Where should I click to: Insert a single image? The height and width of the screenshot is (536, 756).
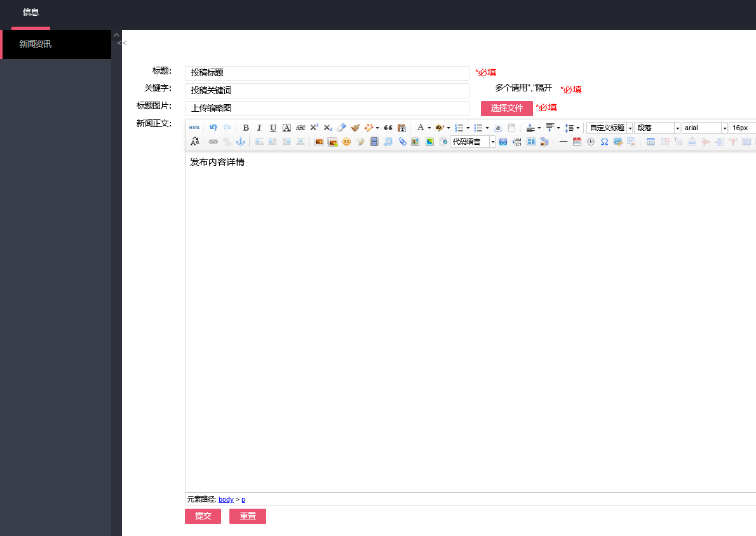point(319,142)
